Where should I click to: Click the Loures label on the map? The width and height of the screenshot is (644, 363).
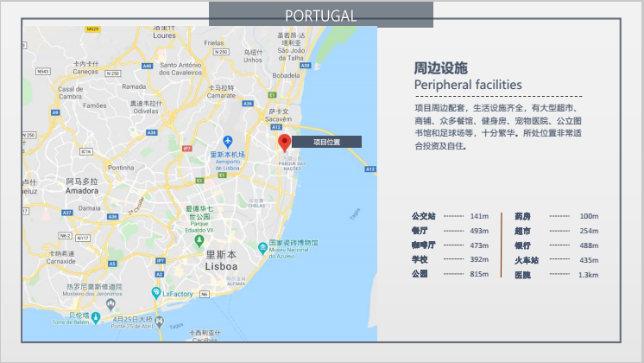(164, 35)
